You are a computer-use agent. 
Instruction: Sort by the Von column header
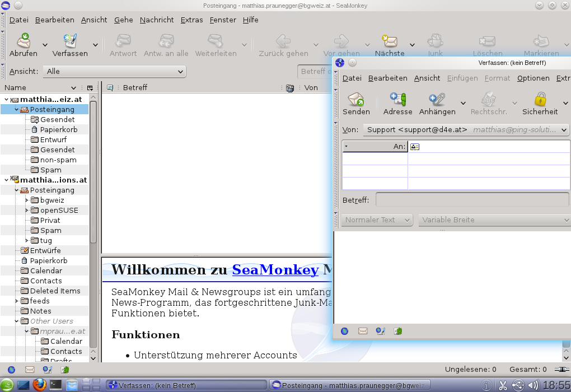tap(315, 88)
